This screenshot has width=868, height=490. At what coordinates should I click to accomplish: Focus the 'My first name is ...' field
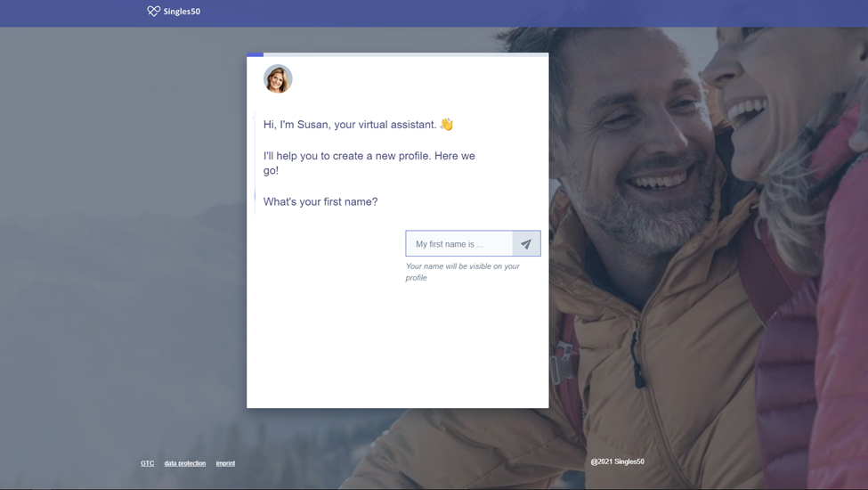coord(459,244)
